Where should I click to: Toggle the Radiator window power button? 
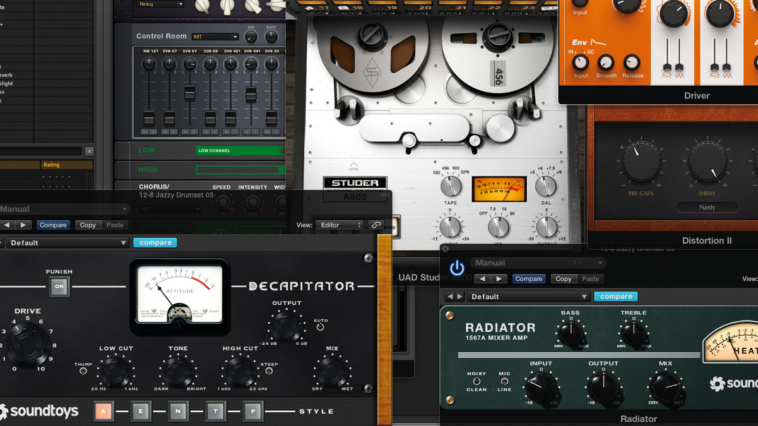click(x=457, y=268)
